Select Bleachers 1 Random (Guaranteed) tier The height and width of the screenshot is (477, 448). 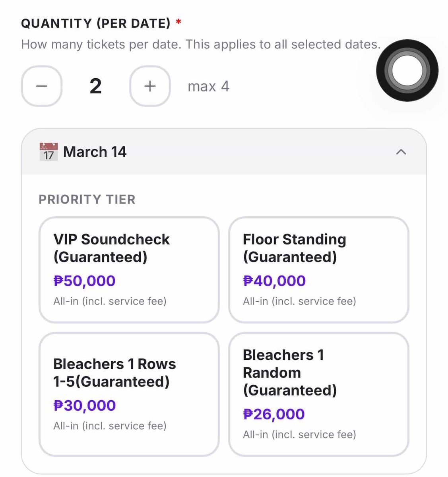click(318, 394)
